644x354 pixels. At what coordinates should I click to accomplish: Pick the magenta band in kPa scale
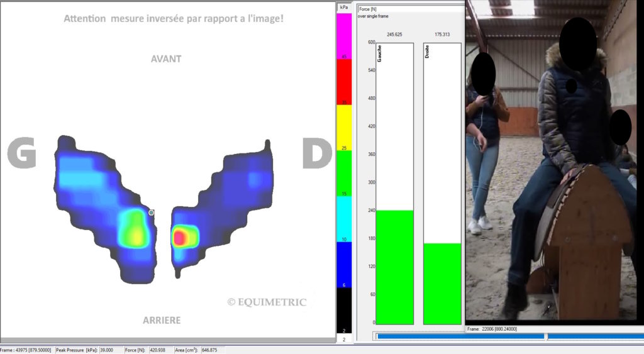344,36
